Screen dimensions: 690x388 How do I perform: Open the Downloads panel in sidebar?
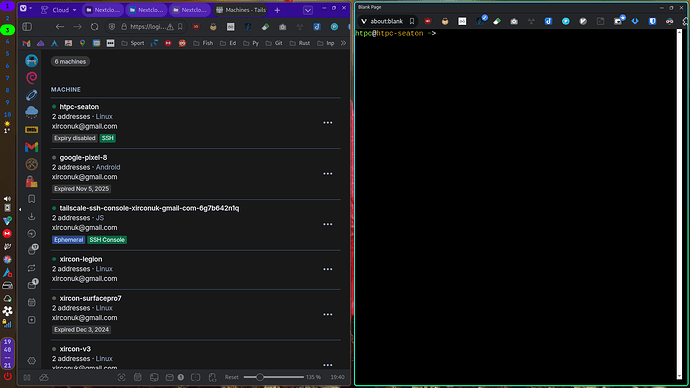32,216
